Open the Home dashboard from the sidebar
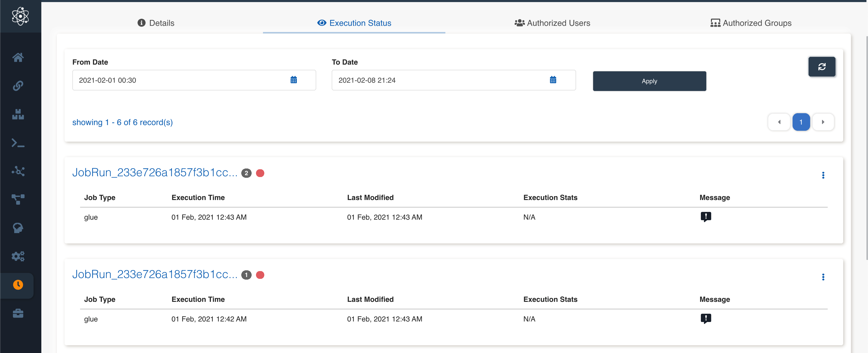Image resolution: width=868 pixels, height=353 pixels. coord(18,57)
